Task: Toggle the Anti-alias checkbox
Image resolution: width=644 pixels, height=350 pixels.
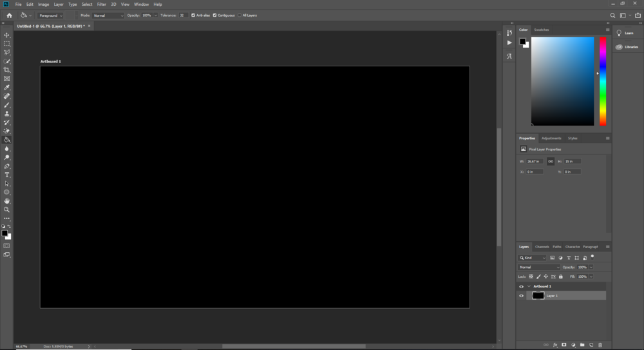Action: (193, 15)
